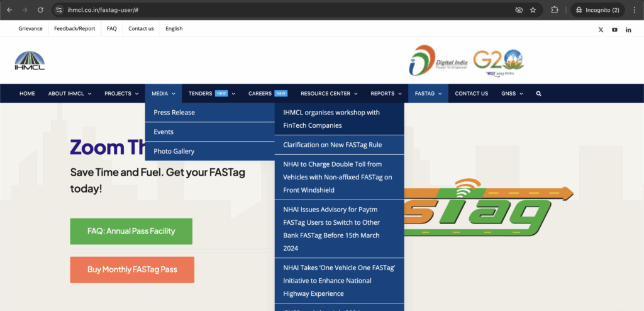Image resolution: width=644 pixels, height=311 pixels.
Task: Open Chrome three-dot menu
Action: coord(635,10)
